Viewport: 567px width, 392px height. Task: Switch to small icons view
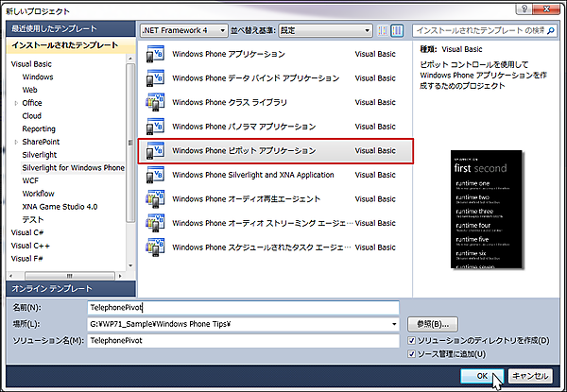[x=383, y=31]
